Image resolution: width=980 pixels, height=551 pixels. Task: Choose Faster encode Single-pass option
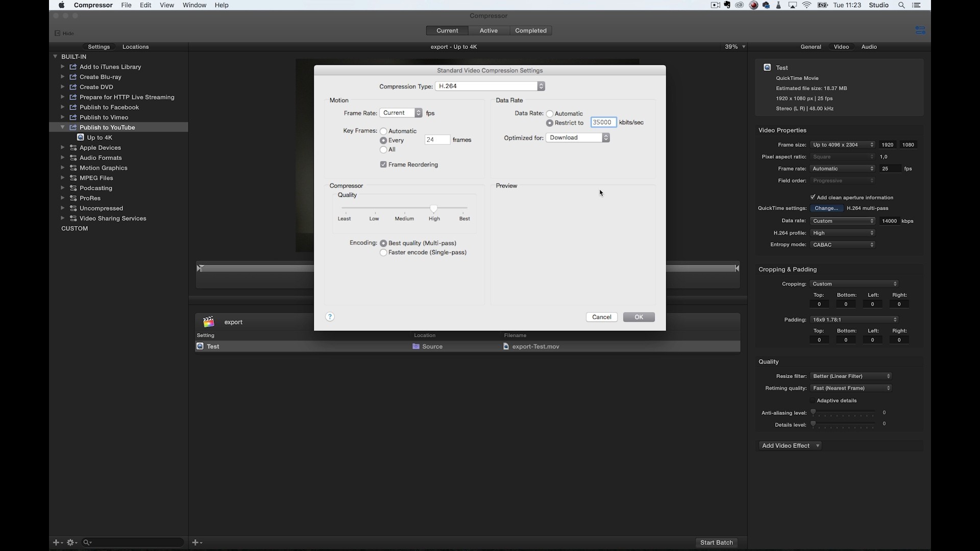click(383, 253)
